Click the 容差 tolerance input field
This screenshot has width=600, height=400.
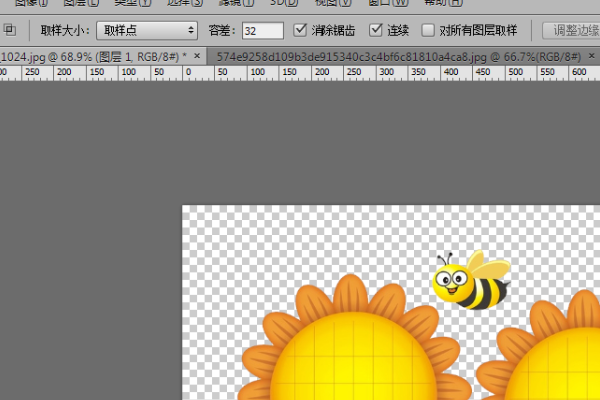(x=263, y=31)
